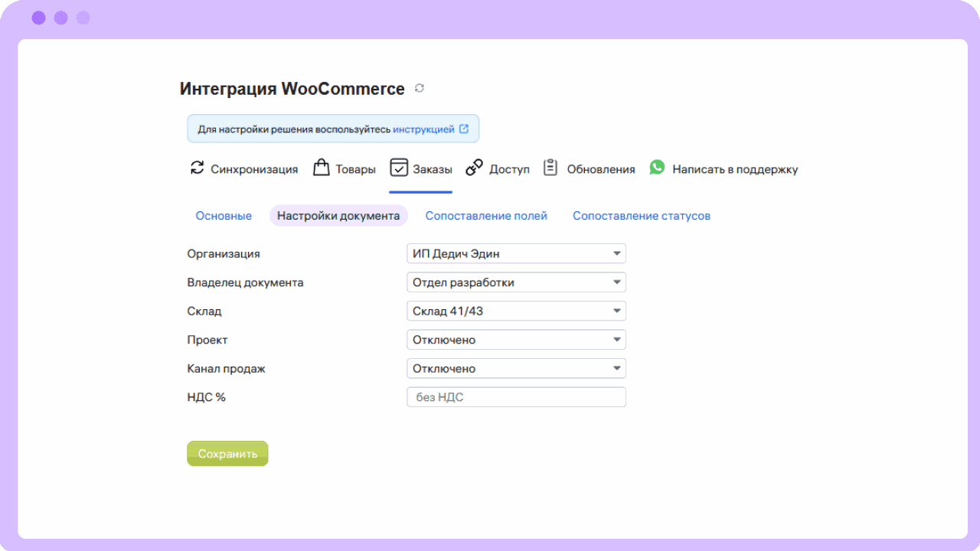Click the НДС % label
The width and height of the screenshot is (980, 551).
point(206,397)
